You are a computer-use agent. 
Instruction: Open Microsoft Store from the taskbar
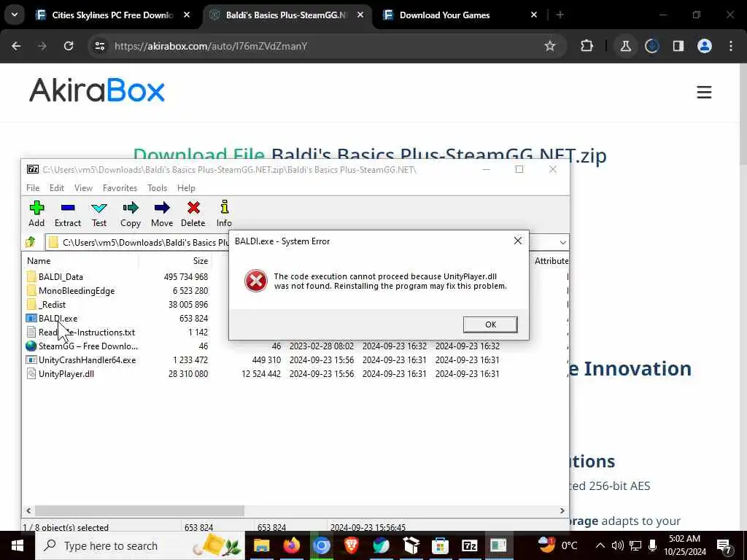pos(440,545)
